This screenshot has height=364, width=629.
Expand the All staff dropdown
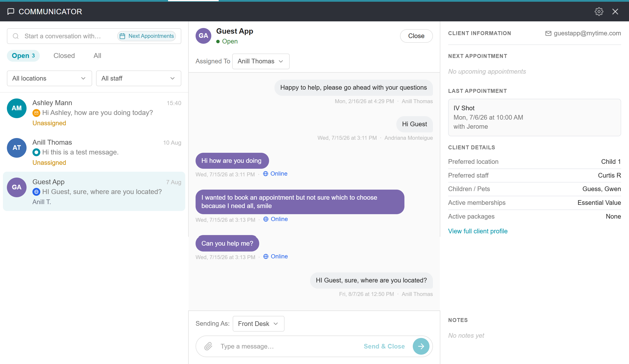139,78
